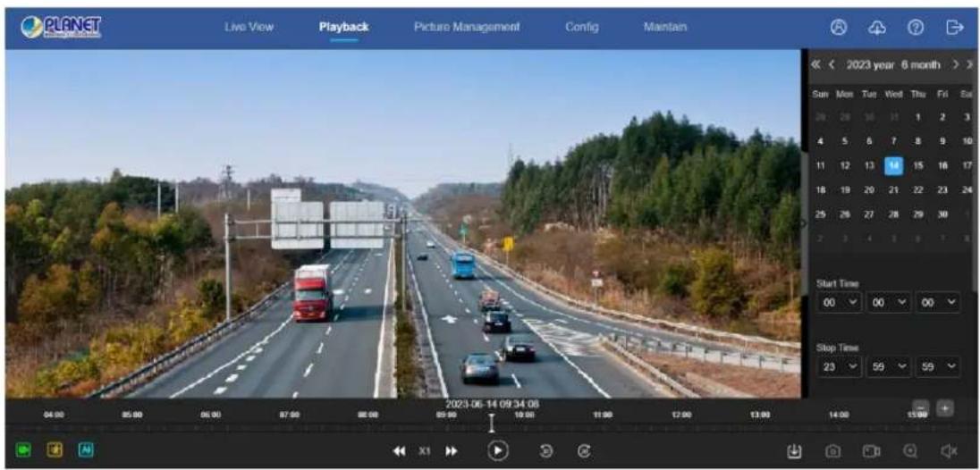Select June 21 in calendar
The height and width of the screenshot is (470, 980).
(x=894, y=189)
